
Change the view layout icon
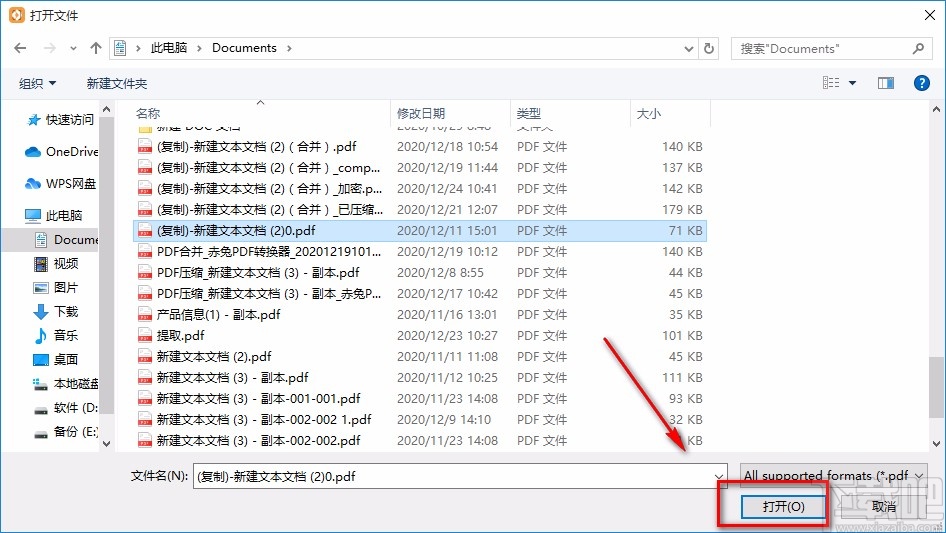click(x=831, y=83)
